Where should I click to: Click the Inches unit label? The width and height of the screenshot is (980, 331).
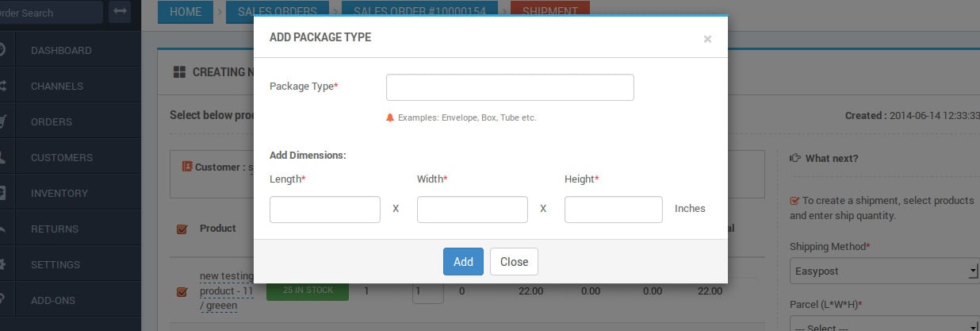tap(690, 209)
